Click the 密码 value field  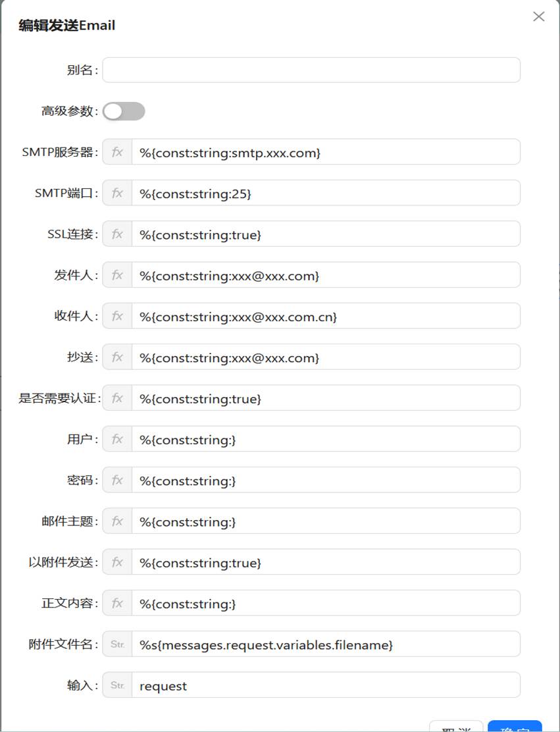pyautogui.click(x=326, y=481)
